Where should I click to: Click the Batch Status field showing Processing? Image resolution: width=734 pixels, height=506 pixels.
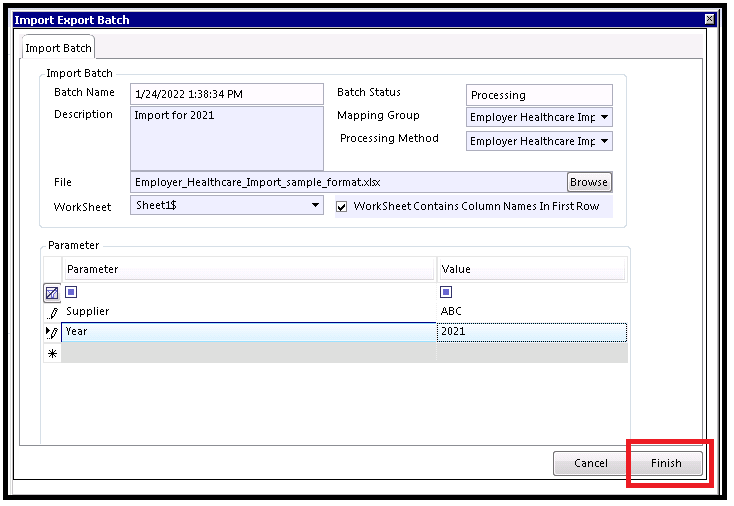click(x=539, y=95)
